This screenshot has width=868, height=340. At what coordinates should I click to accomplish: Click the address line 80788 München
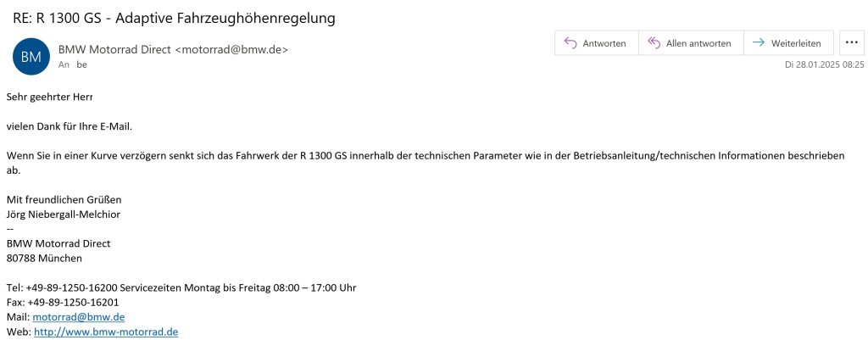(x=44, y=258)
